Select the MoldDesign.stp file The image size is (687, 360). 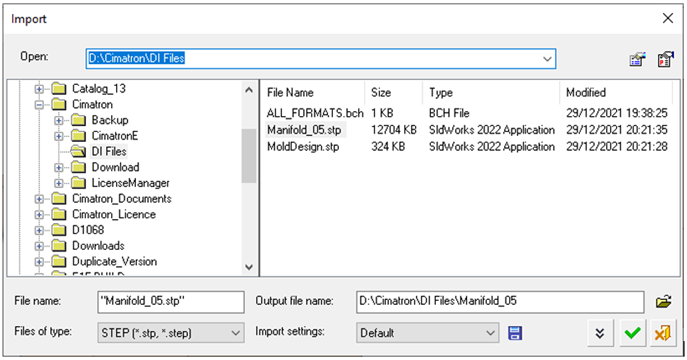pos(303,147)
